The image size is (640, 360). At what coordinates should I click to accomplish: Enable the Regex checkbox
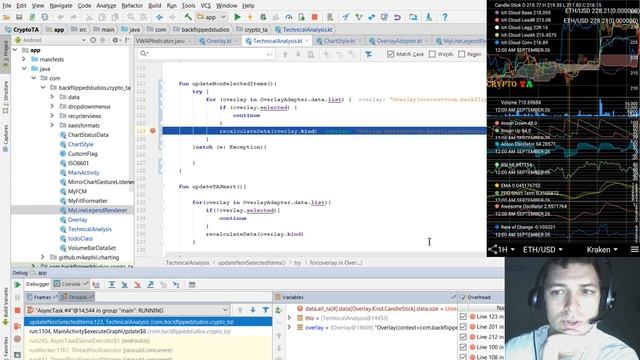(x=462, y=54)
